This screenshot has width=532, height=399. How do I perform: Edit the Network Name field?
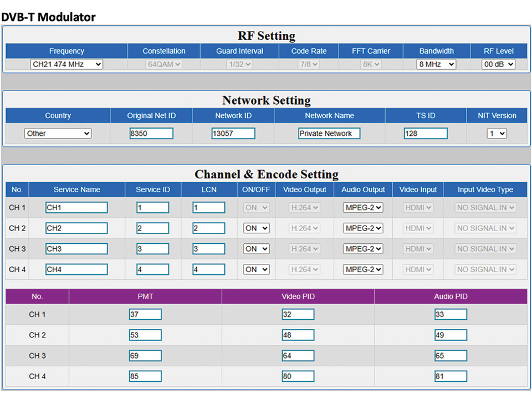click(x=329, y=134)
